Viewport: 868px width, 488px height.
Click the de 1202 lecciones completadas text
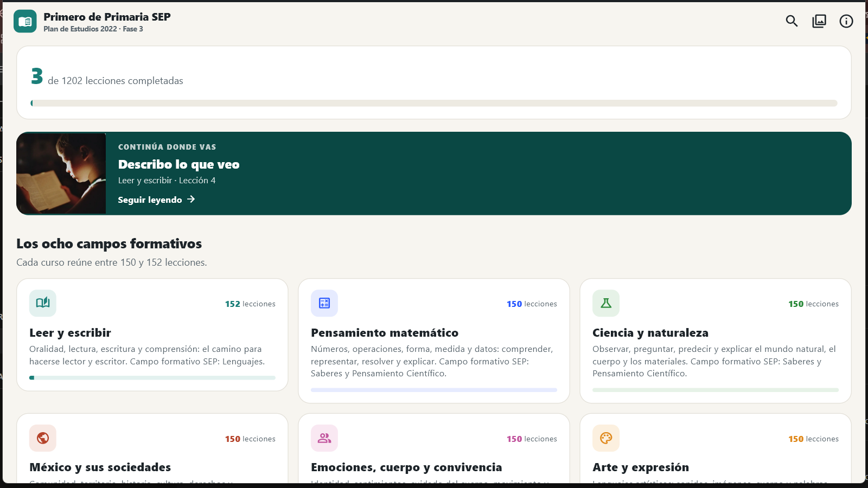tap(116, 81)
